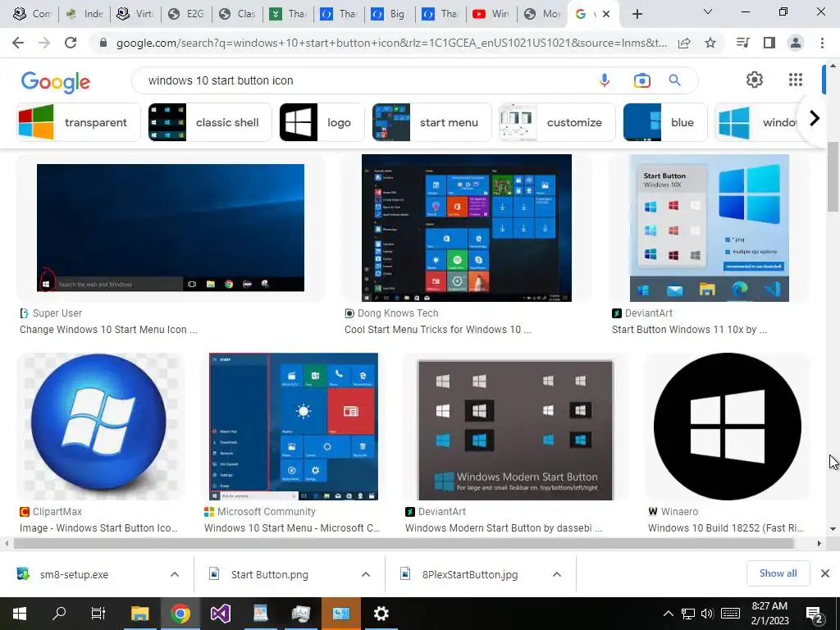This screenshot has width=840, height=630.
Task: Open taskbar search magnifier
Action: [x=59, y=614]
